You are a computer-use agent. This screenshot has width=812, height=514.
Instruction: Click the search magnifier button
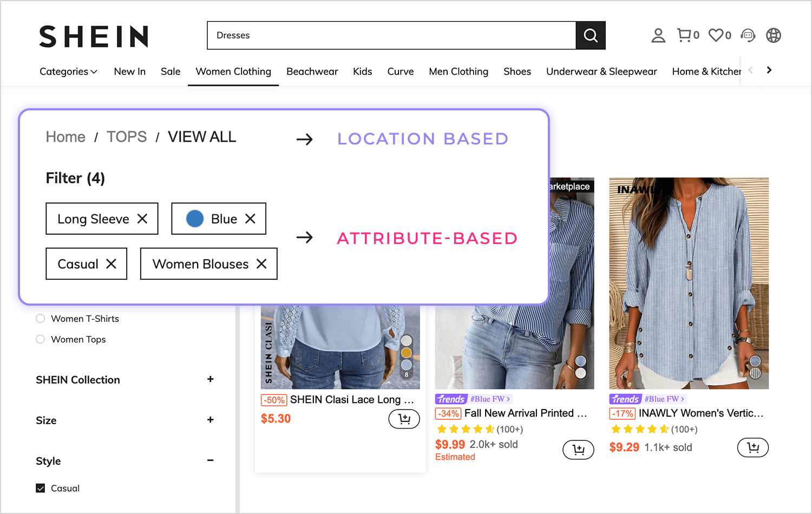(591, 35)
